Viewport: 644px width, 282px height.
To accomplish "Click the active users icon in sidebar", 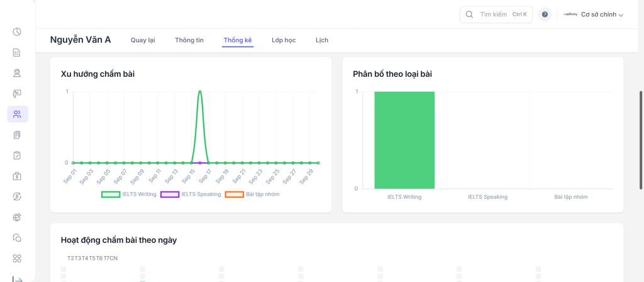I will (17, 114).
